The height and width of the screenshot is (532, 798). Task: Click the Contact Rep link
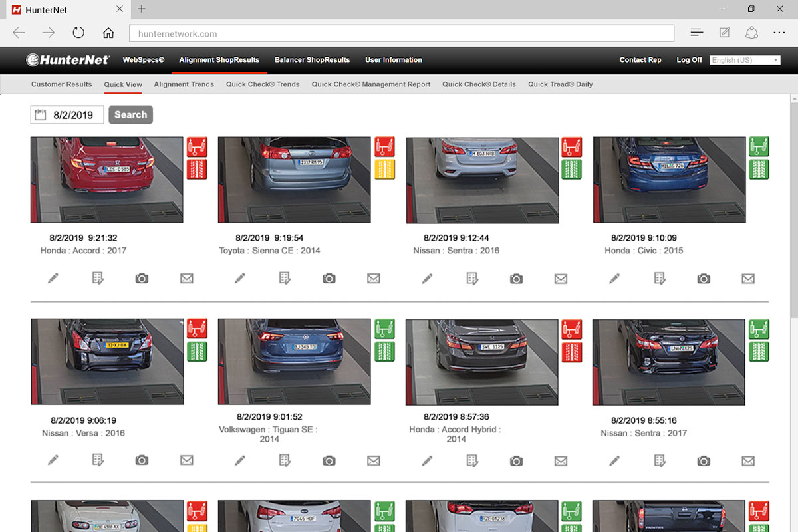[640, 60]
